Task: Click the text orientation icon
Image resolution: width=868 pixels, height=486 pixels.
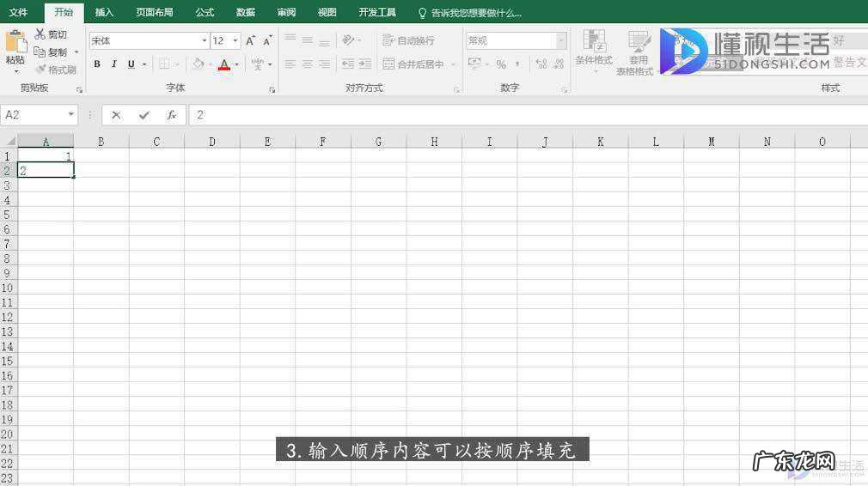Action: point(349,40)
